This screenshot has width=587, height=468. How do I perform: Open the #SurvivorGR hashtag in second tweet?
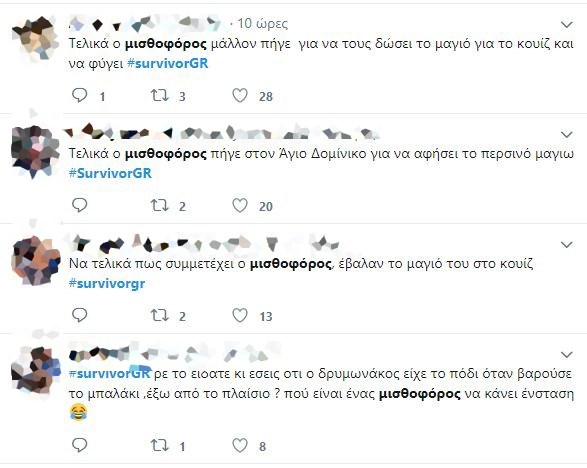pos(110,173)
